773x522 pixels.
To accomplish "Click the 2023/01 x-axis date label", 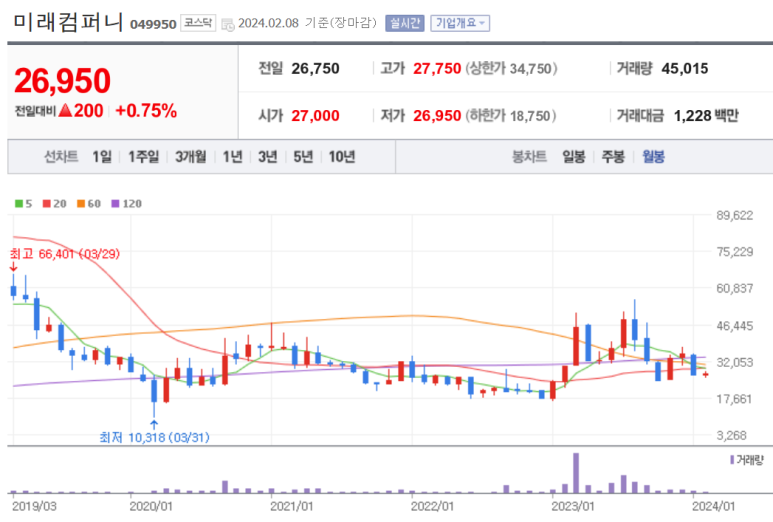I will click(573, 506).
